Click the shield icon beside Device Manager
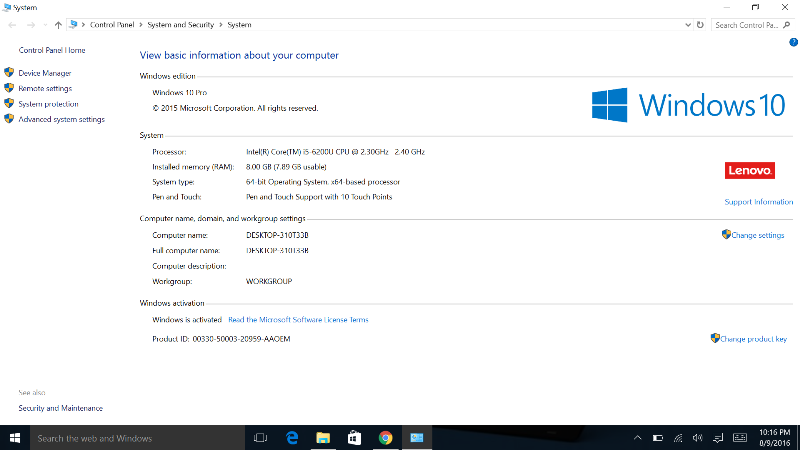The width and height of the screenshot is (800, 450). pyautogui.click(x=9, y=72)
